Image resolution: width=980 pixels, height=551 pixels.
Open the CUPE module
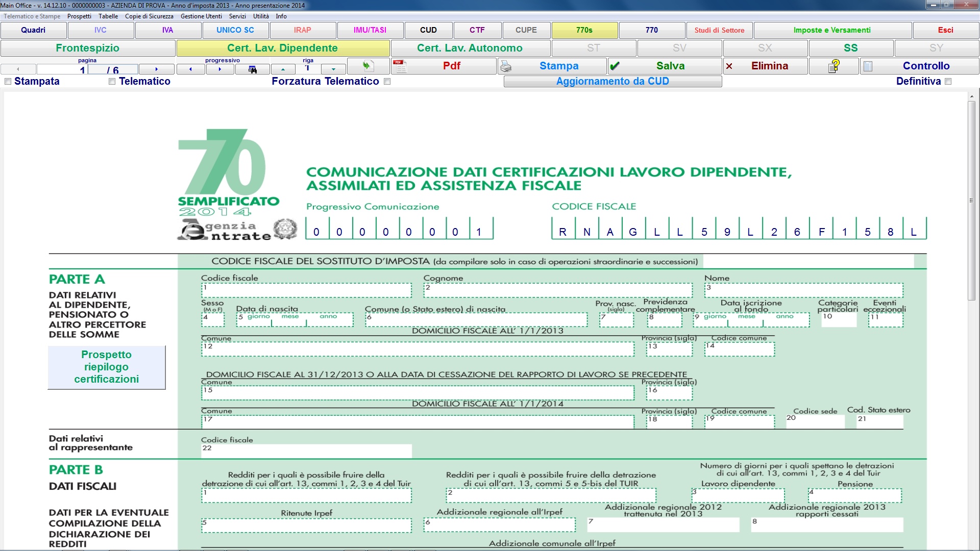click(x=526, y=30)
